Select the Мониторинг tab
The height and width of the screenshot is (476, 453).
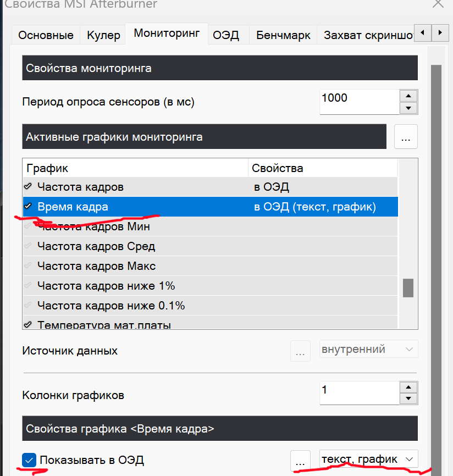coord(167,33)
